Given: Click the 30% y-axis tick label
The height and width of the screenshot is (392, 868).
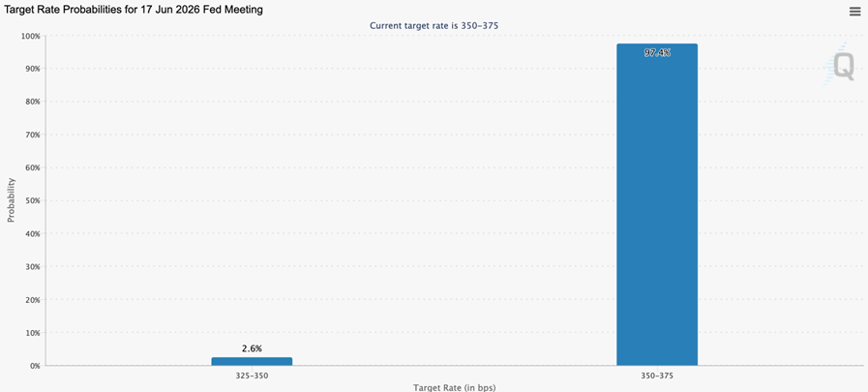Looking at the screenshot, I should (32, 266).
